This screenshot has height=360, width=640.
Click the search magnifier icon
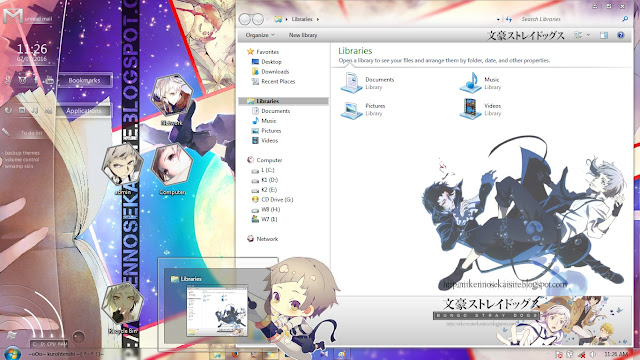(x=625, y=19)
